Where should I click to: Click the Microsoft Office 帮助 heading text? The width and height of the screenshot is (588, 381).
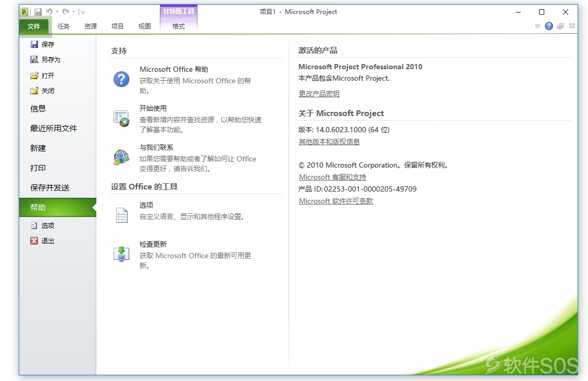point(173,69)
